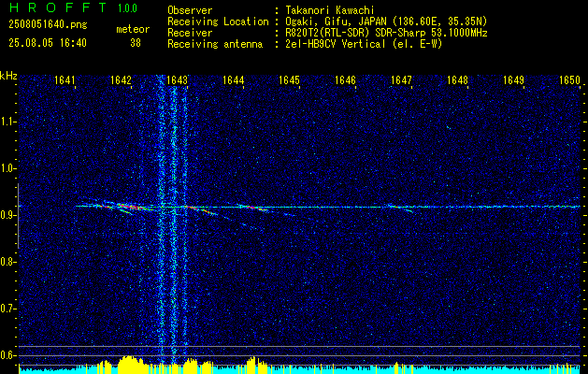Click the HROFFT title text
588x374 pixels.
(x=58, y=7)
